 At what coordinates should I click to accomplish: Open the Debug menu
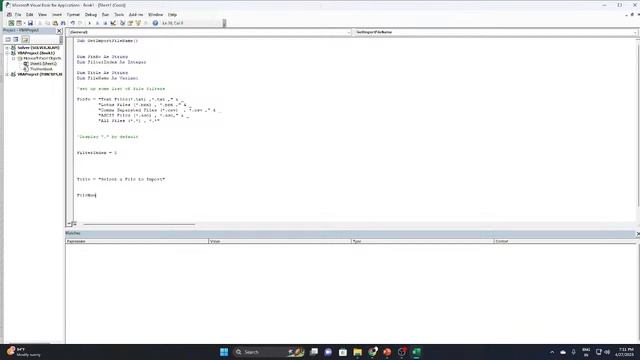pyautogui.click(x=91, y=15)
